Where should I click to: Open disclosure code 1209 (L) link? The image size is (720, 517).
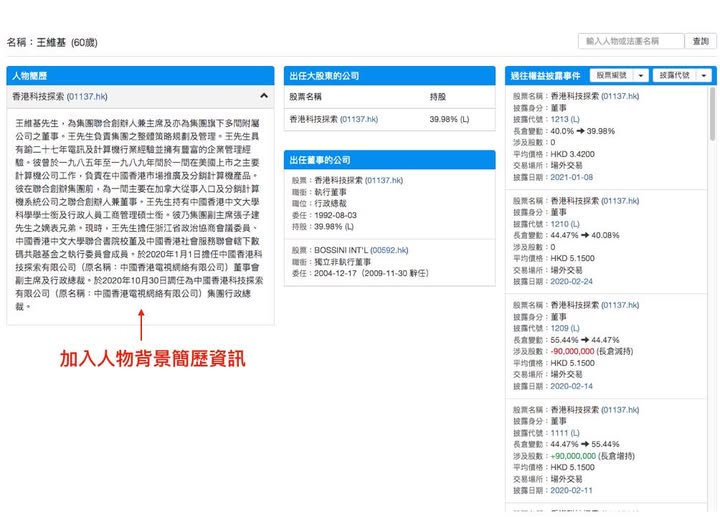tap(565, 328)
